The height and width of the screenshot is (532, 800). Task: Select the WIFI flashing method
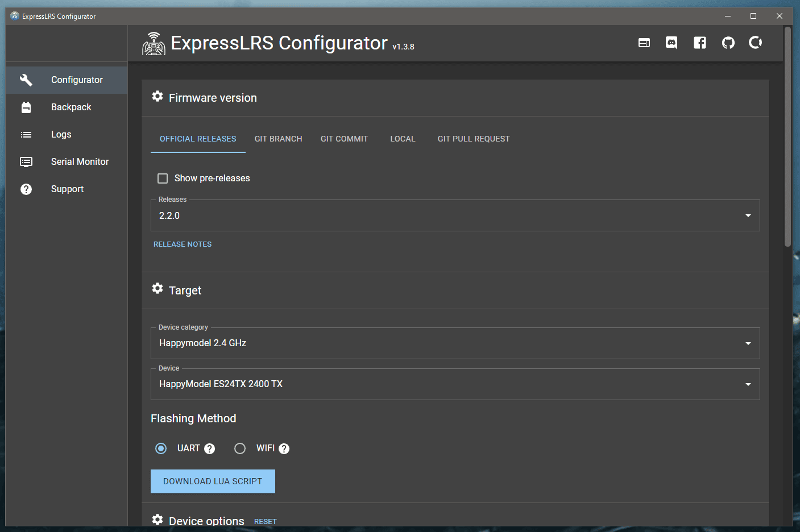click(x=240, y=449)
